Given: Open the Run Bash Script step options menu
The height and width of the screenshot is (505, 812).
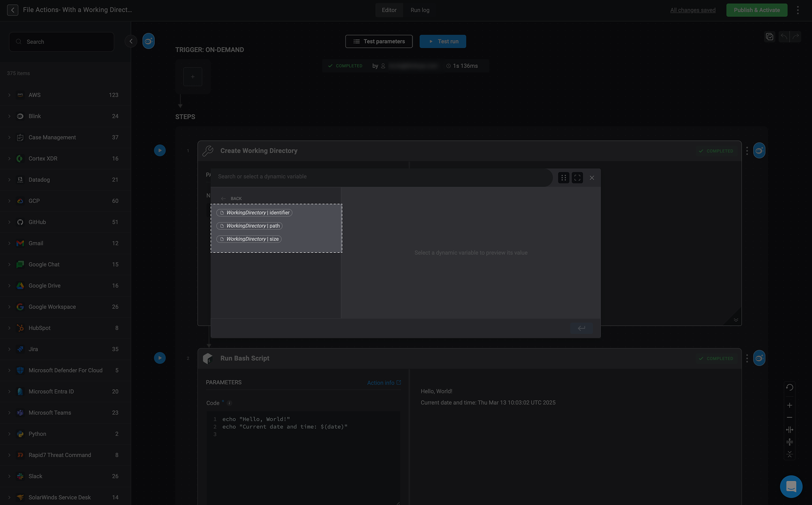Looking at the screenshot, I should tap(747, 359).
